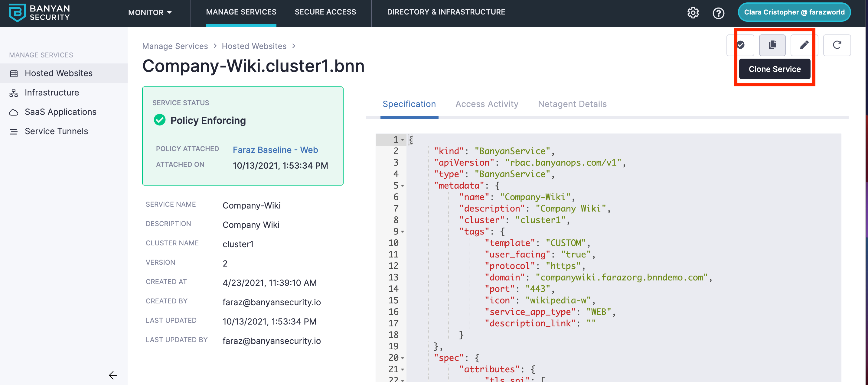868x385 pixels.
Task: Collapse the code fold at line 5
Action: 402,186
